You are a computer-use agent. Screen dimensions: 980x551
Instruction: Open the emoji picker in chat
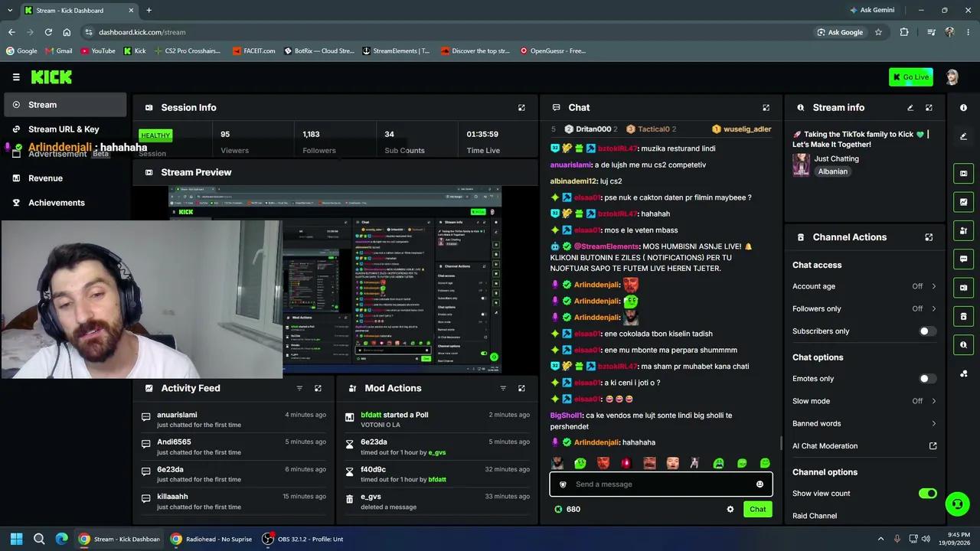[x=759, y=484]
